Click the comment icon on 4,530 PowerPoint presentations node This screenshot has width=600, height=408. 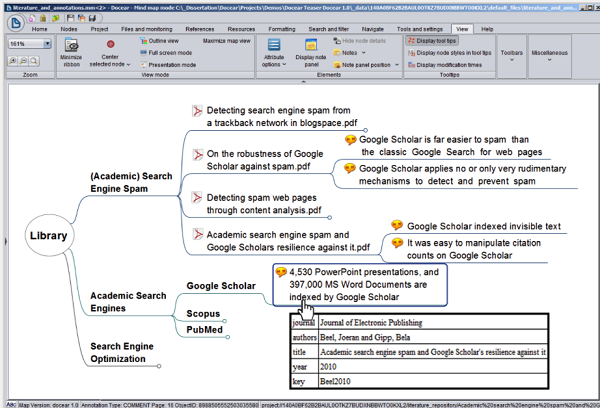[281, 272]
